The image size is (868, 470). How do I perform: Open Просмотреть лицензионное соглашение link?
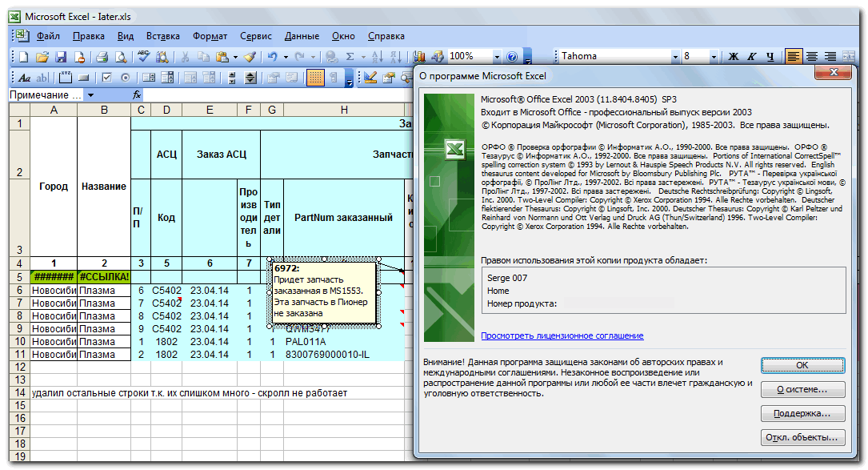point(562,335)
